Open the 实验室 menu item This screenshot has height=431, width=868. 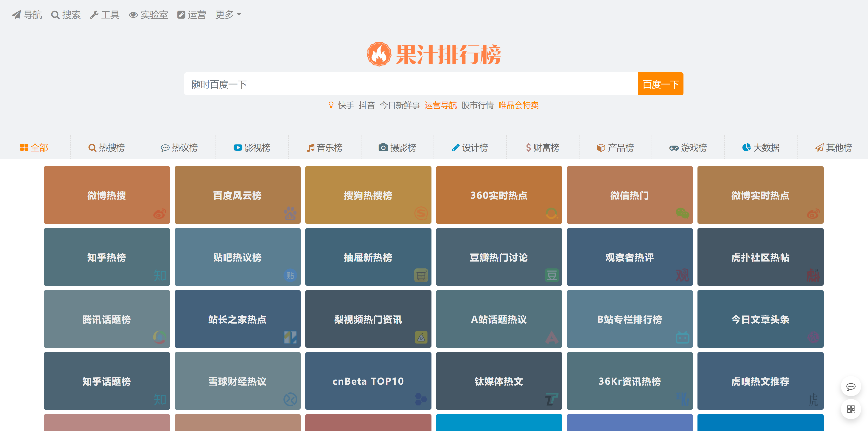tap(148, 15)
